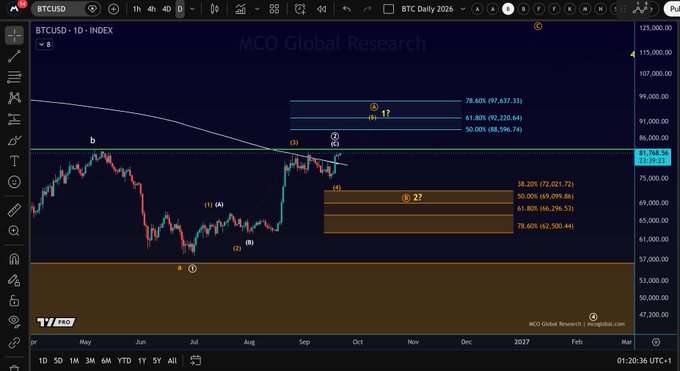Expand the indicators favorites dropdown arrow
This screenshot has height=371, width=680.
pyautogui.click(x=257, y=9)
